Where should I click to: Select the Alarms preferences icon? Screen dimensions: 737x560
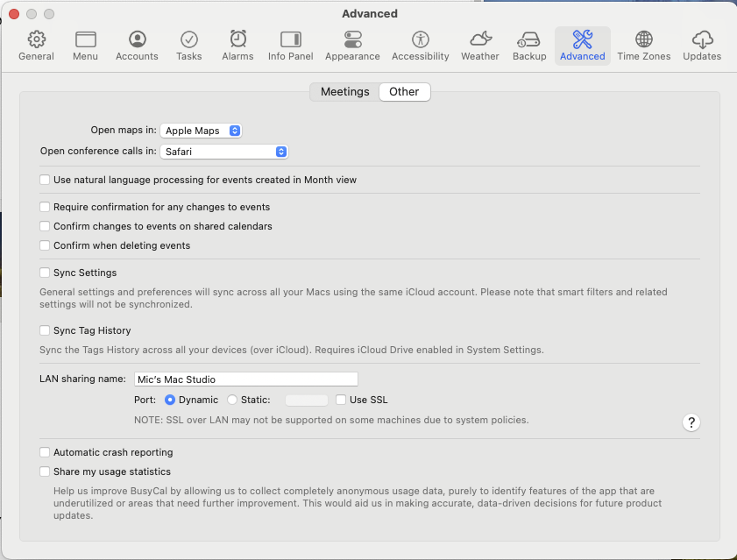pos(237,45)
